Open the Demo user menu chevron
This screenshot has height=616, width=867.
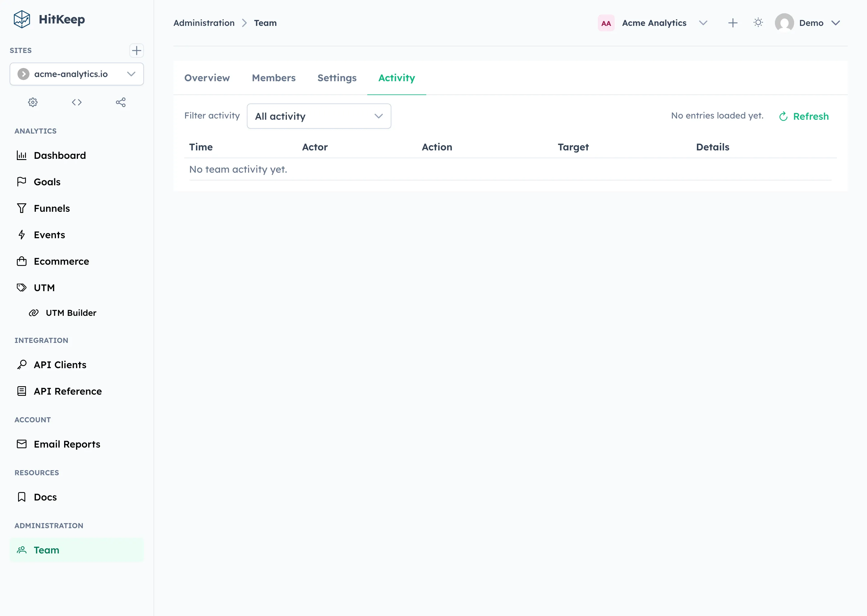click(835, 23)
